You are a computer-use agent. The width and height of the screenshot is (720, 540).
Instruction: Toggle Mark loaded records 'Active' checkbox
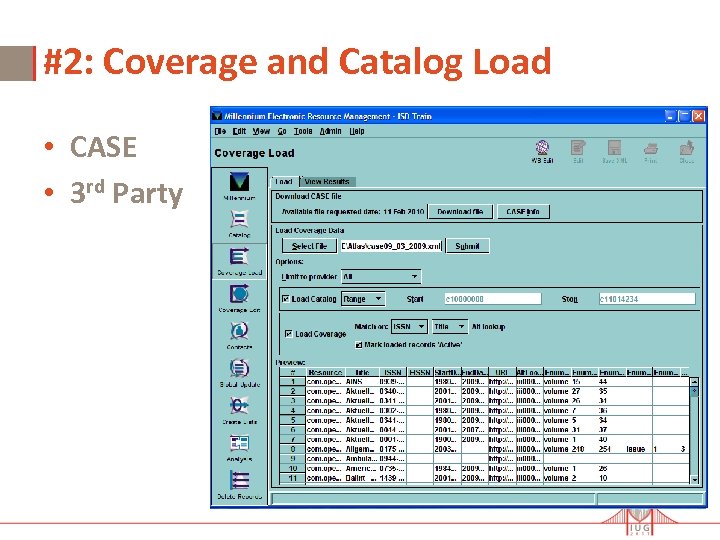point(359,345)
